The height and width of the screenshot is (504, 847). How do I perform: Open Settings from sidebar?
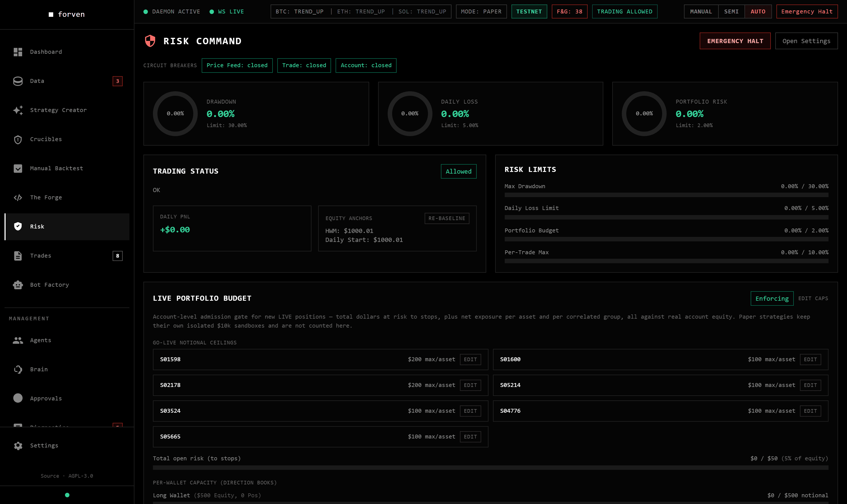point(67,445)
